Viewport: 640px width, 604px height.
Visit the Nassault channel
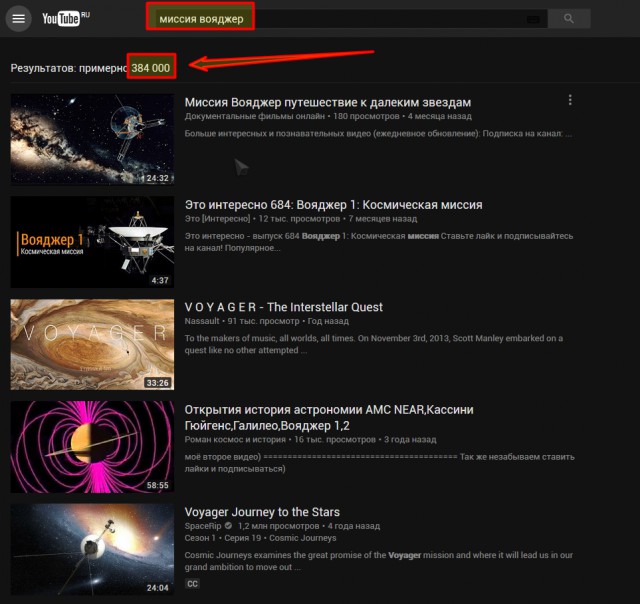point(205,322)
